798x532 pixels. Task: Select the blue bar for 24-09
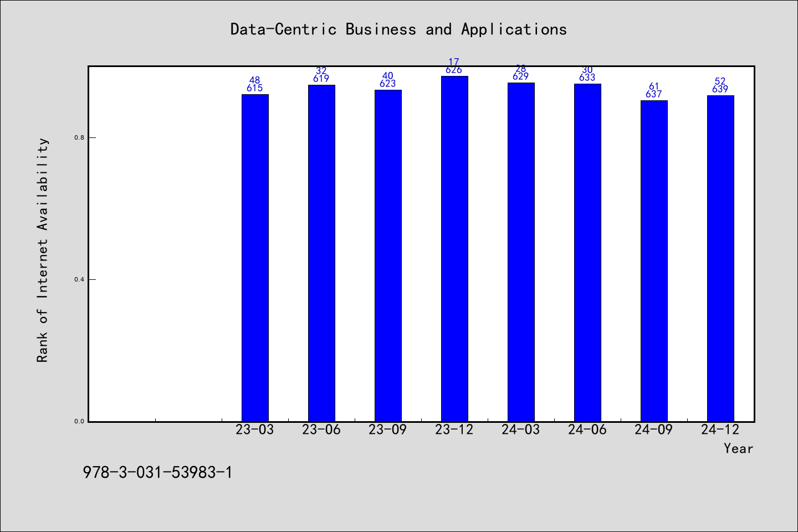[x=654, y=261]
